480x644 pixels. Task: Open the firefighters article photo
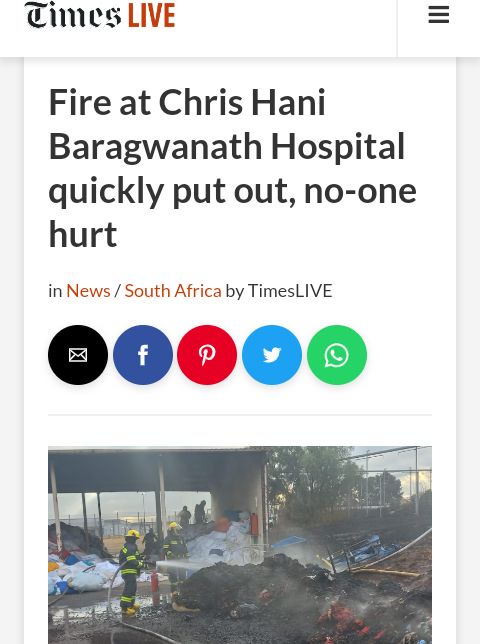point(240,545)
